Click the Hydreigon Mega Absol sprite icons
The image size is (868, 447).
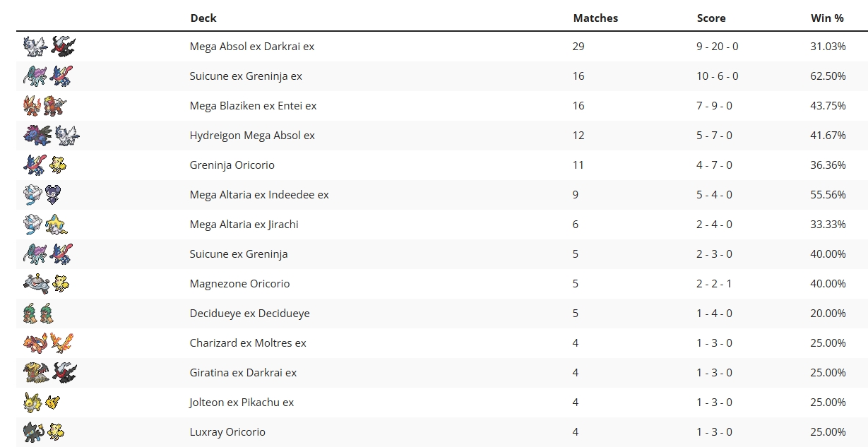click(51, 136)
